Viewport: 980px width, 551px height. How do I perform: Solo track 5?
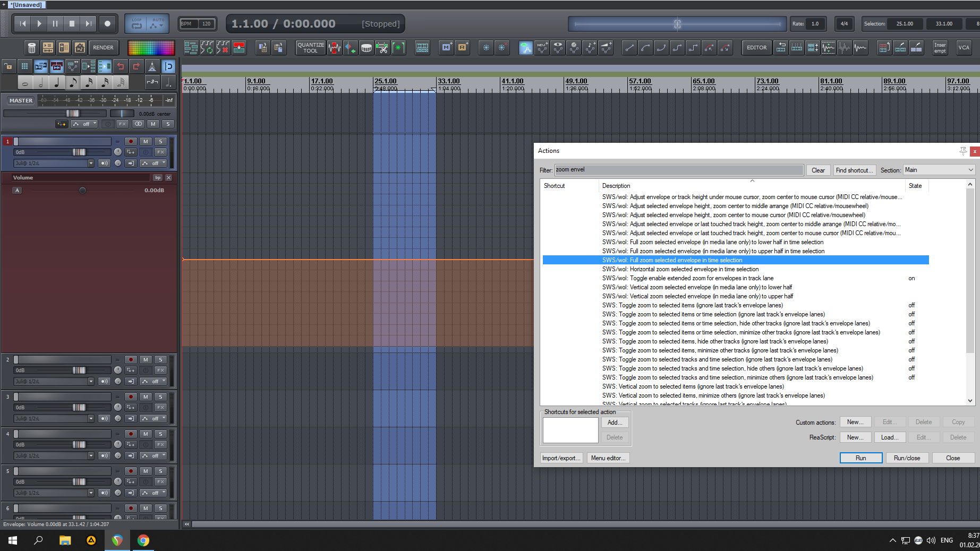point(160,471)
